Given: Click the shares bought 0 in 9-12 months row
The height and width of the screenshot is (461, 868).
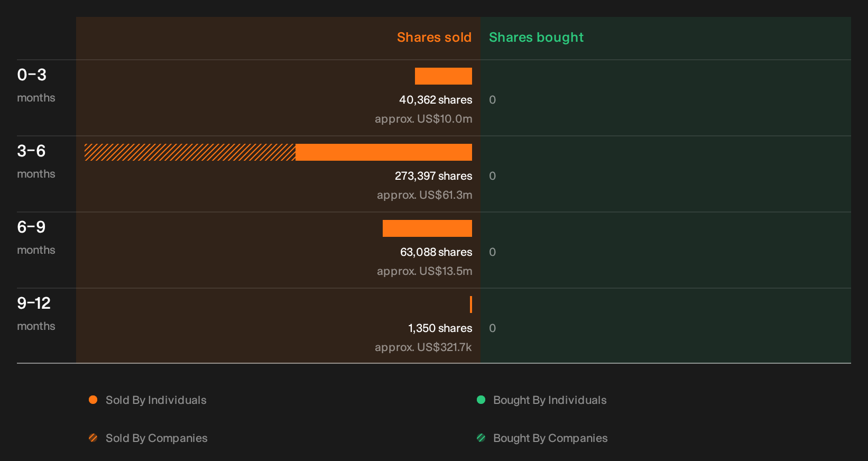Looking at the screenshot, I should 493,328.
